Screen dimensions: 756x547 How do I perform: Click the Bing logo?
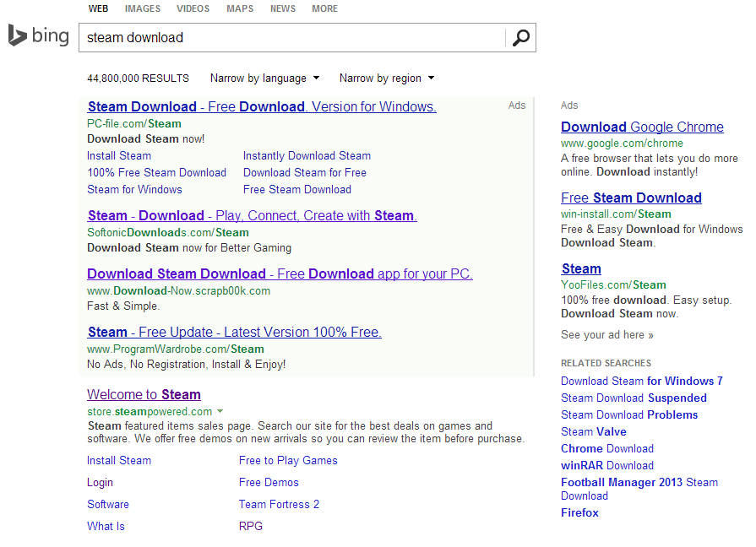point(39,36)
